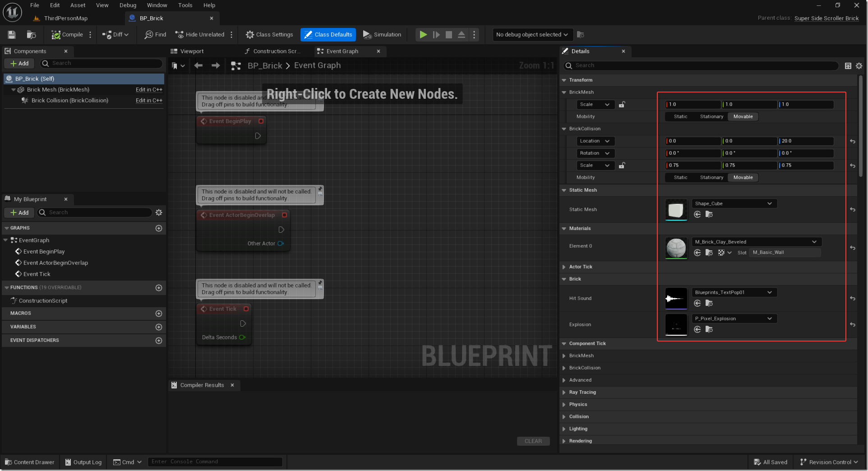
Task: Collapse the EventGraph tree item
Action: [x=5, y=240]
